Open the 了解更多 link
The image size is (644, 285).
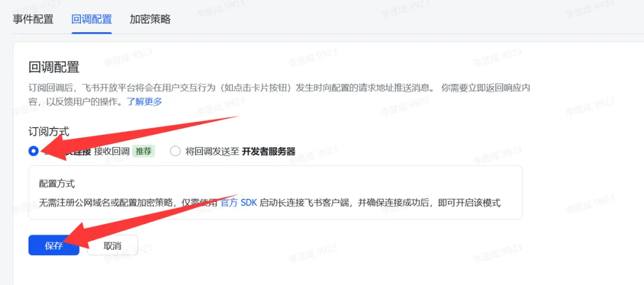click(x=144, y=101)
